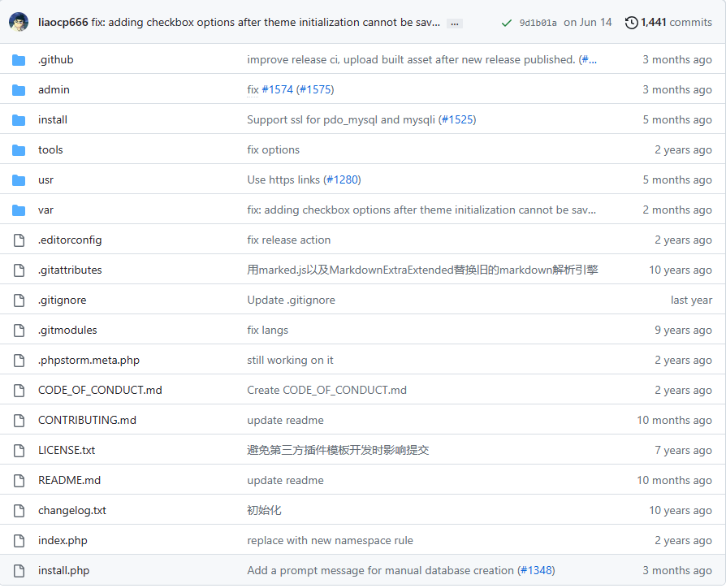Open issue #1574 link
This screenshot has height=588, width=726.
(278, 89)
